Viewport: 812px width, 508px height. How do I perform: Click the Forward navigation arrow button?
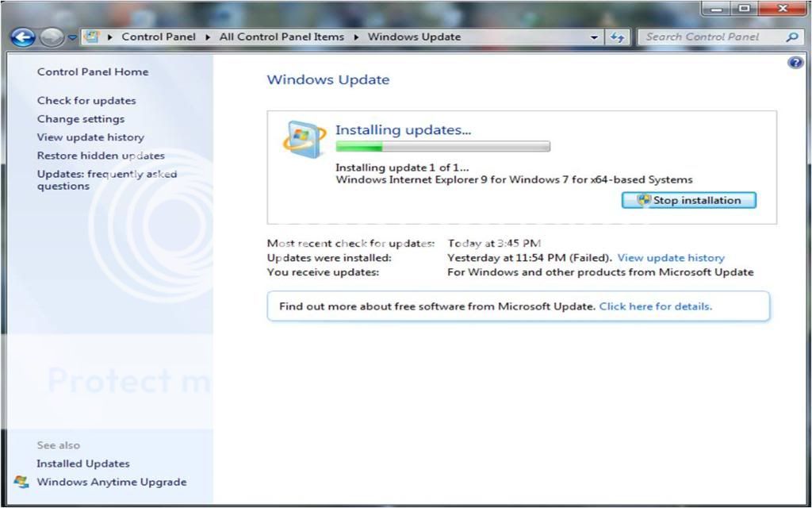tap(51, 37)
